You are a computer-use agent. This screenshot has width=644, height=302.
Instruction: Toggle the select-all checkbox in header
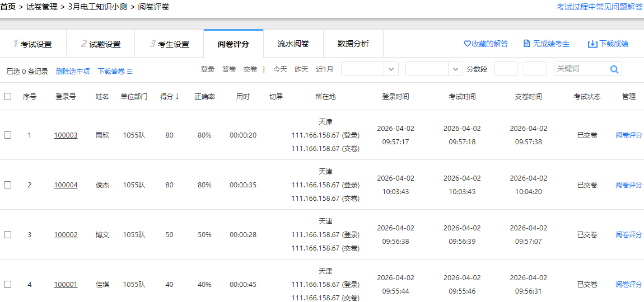[x=7, y=96]
